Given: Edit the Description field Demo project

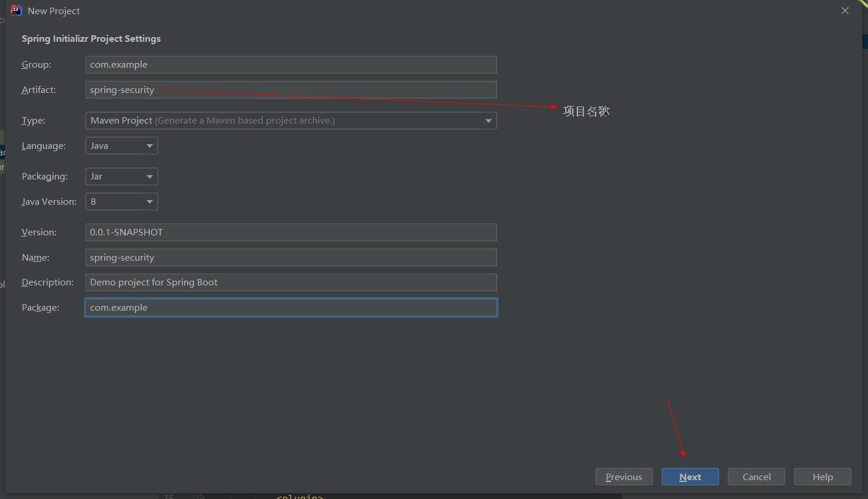Looking at the screenshot, I should pyautogui.click(x=291, y=282).
